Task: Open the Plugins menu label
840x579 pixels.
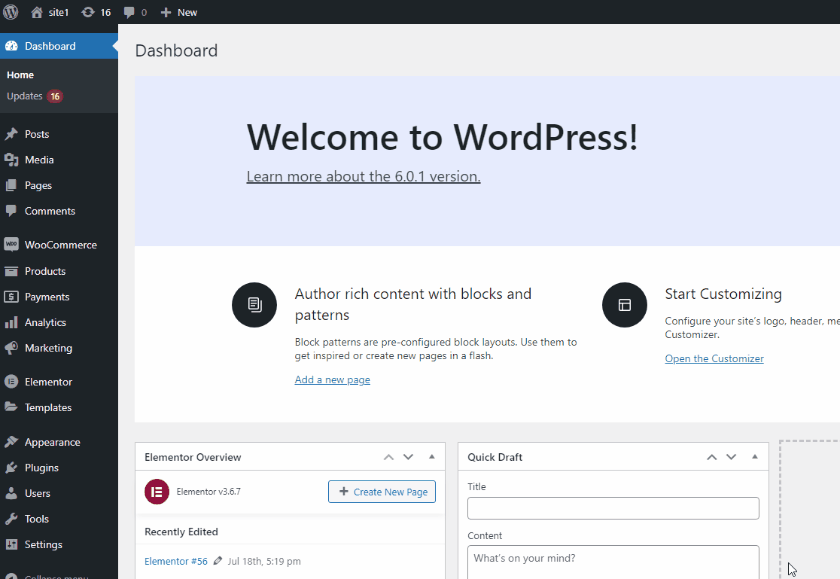Action: pos(41,468)
